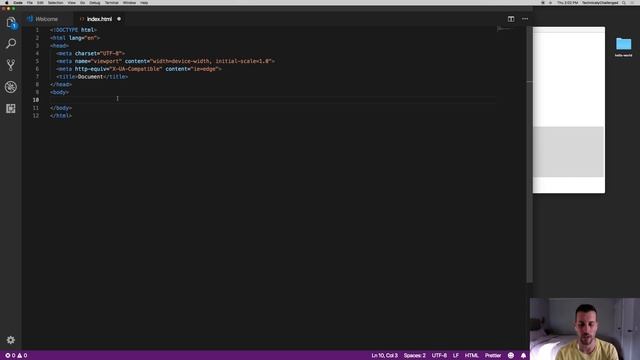The height and width of the screenshot is (360, 640).
Task: Open the editor More Actions ellipsis
Action: point(525,19)
